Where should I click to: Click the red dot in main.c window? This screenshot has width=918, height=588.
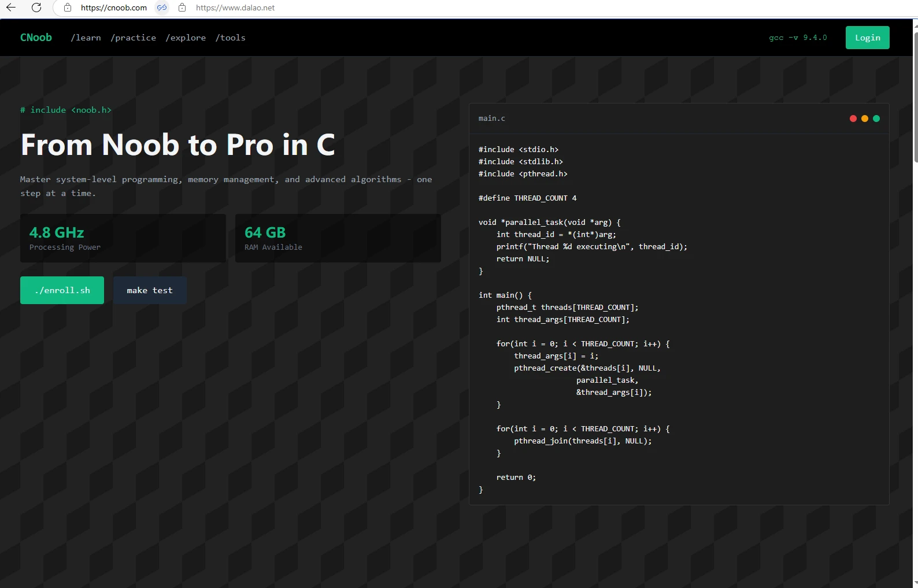[853, 119]
